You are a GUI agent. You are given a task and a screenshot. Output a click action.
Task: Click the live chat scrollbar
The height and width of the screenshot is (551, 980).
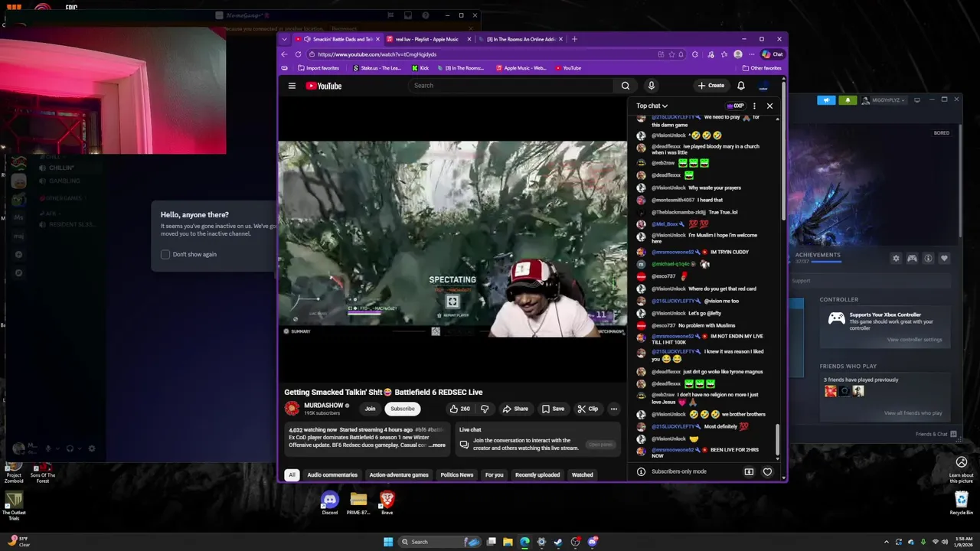tap(778, 439)
